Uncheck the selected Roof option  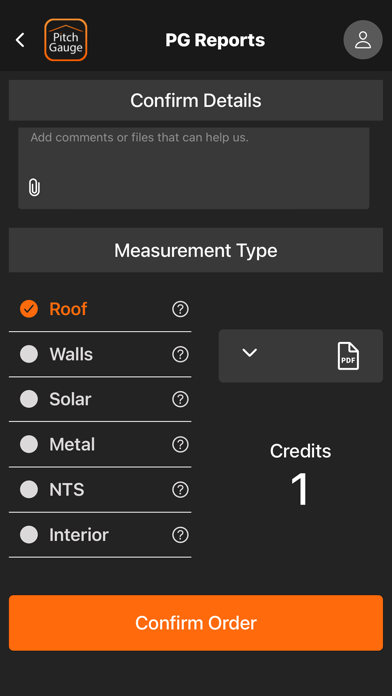pyautogui.click(x=29, y=309)
